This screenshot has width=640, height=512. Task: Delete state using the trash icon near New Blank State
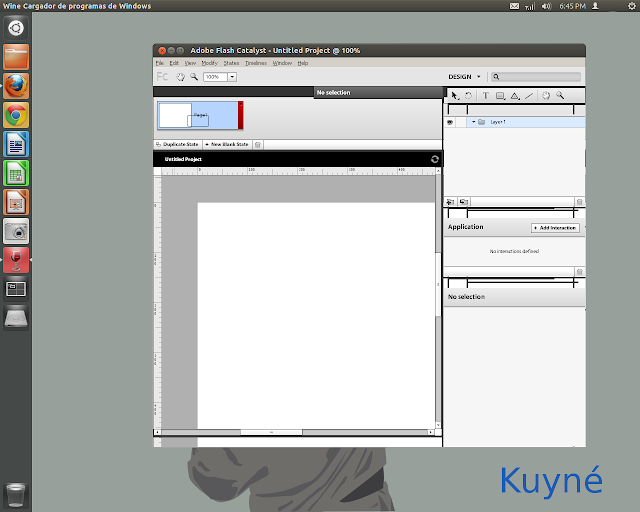(x=258, y=145)
